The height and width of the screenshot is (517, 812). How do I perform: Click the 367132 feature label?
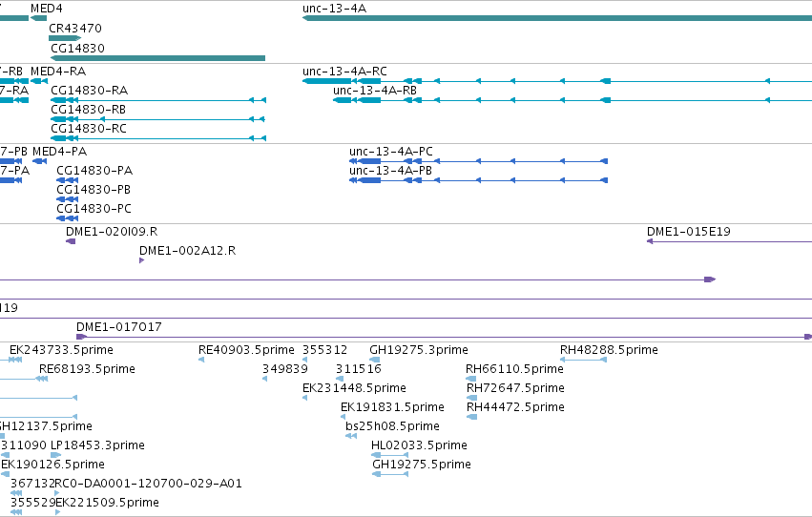point(32,484)
